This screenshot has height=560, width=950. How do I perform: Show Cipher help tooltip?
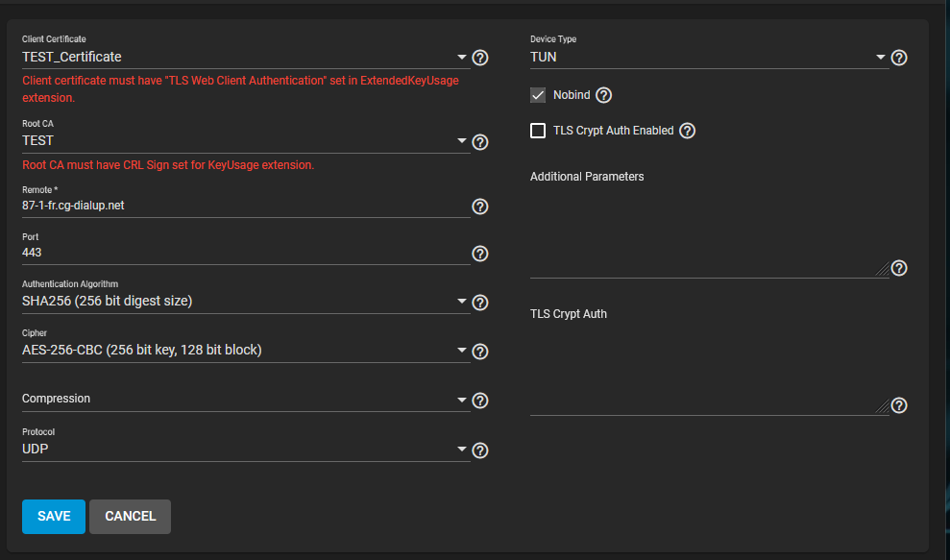480,352
